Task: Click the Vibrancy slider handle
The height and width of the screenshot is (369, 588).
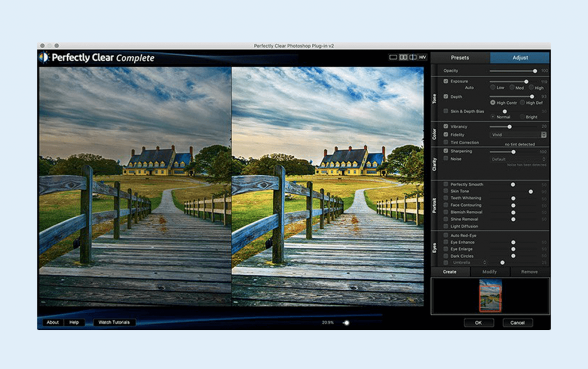Action: 509,127
